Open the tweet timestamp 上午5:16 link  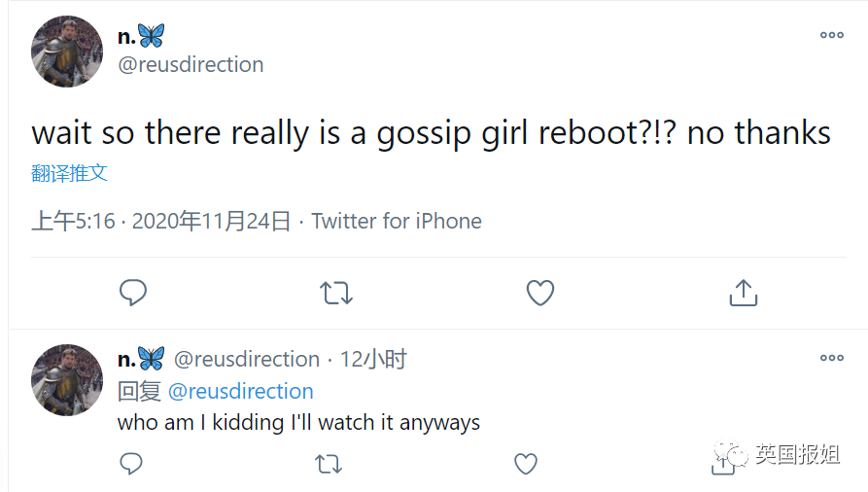tap(73, 222)
